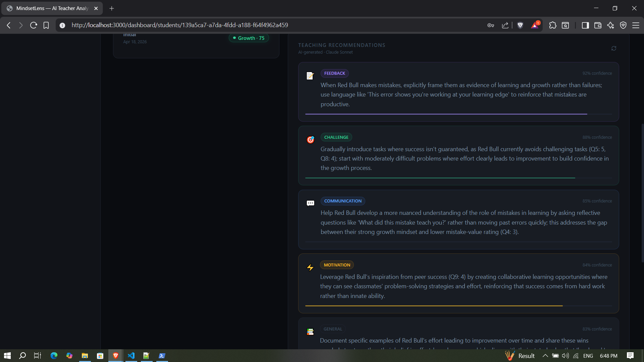The height and width of the screenshot is (362, 644).
Task: Toggle the browser sidebar panel
Action: (585, 25)
